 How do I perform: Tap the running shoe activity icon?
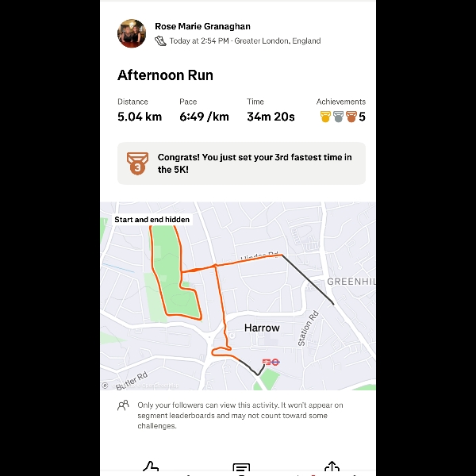click(160, 40)
